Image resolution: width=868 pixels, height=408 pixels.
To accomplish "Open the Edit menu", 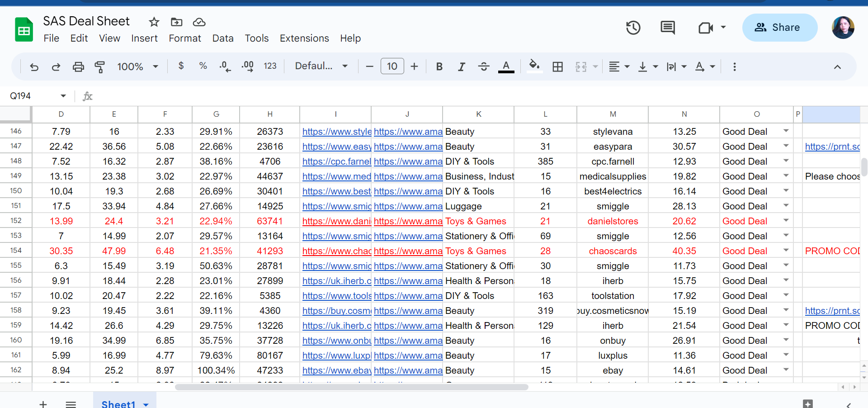I will 79,38.
